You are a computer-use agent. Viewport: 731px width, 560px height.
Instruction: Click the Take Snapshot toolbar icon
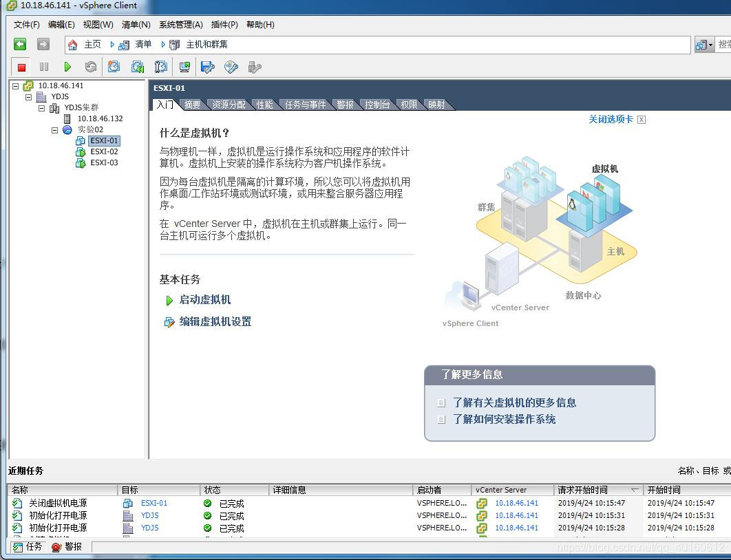[114, 67]
